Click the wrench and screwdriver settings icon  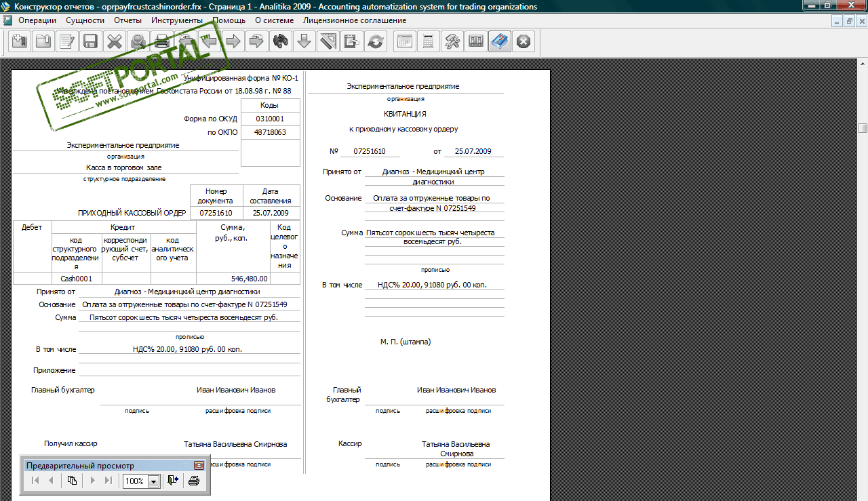[x=452, y=41]
